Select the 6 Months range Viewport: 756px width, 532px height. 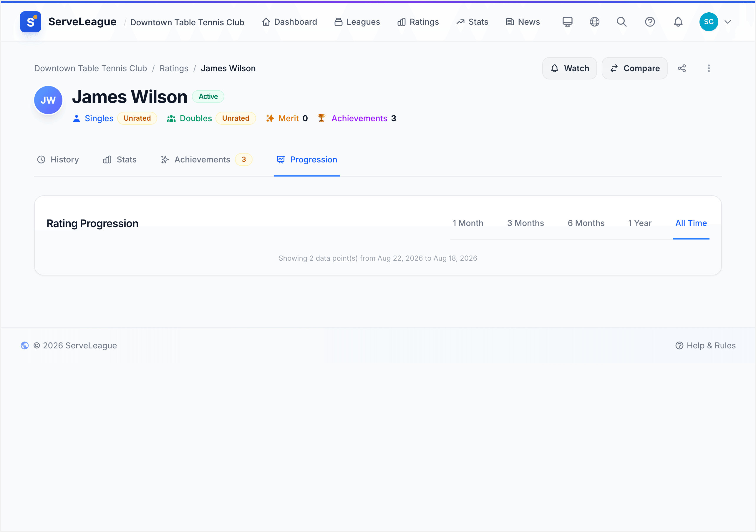tap(586, 223)
